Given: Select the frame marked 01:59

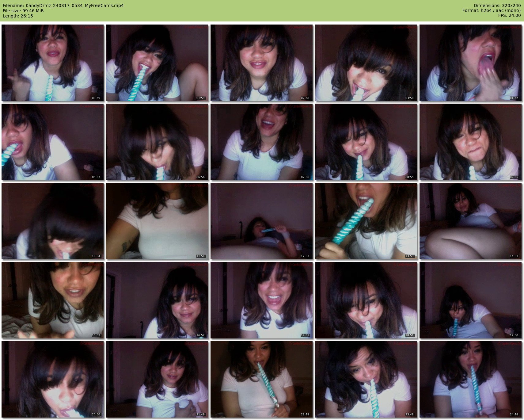Looking at the screenshot, I should [x=157, y=63].
